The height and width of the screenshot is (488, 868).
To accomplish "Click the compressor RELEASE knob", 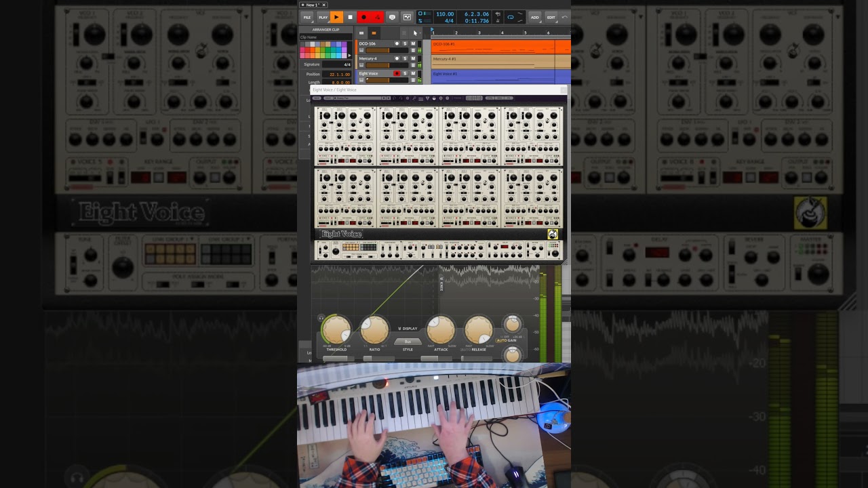I will (x=479, y=330).
